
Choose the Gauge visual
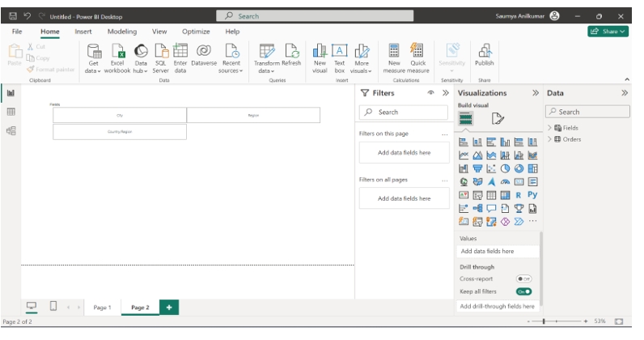[505, 181]
